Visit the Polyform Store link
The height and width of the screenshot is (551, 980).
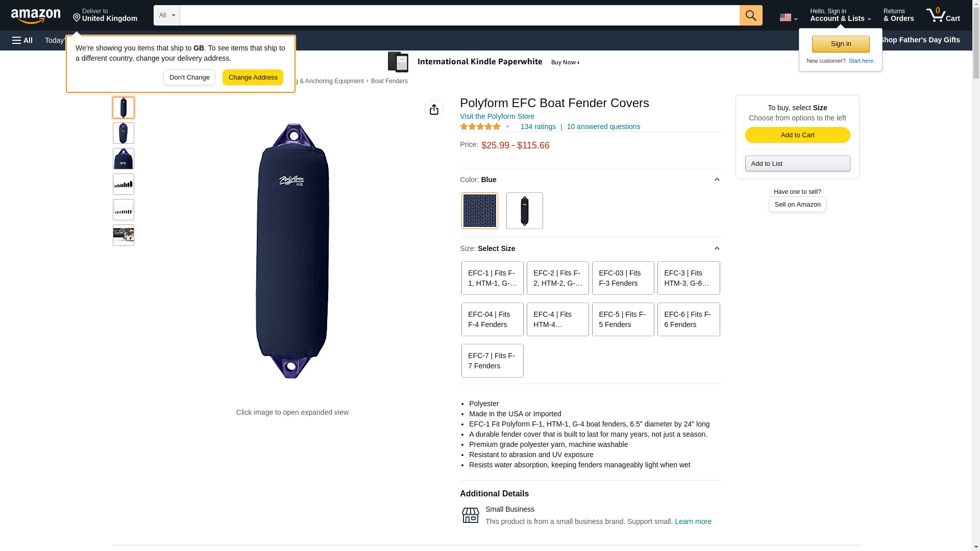(x=497, y=116)
